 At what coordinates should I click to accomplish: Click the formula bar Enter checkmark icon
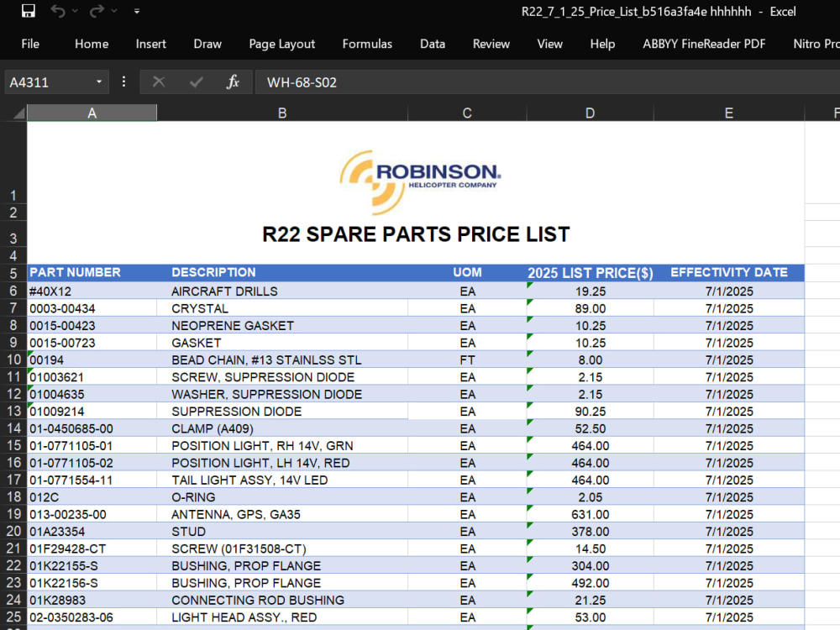coord(196,82)
